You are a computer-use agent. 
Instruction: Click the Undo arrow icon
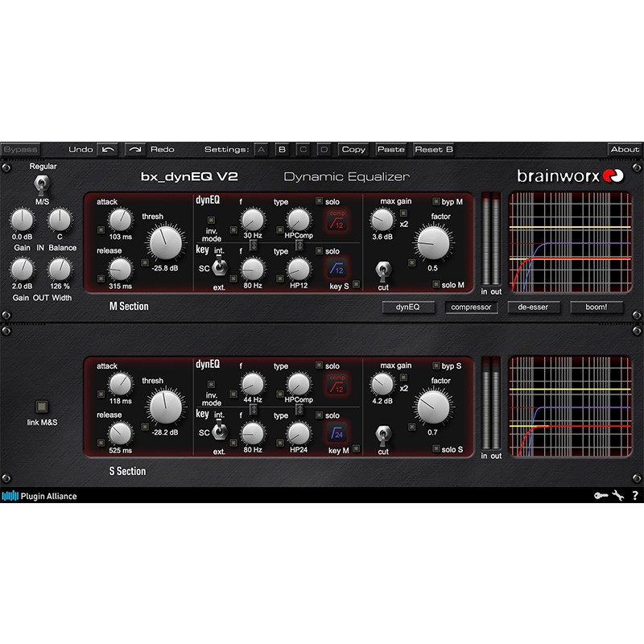pos(108,149)
